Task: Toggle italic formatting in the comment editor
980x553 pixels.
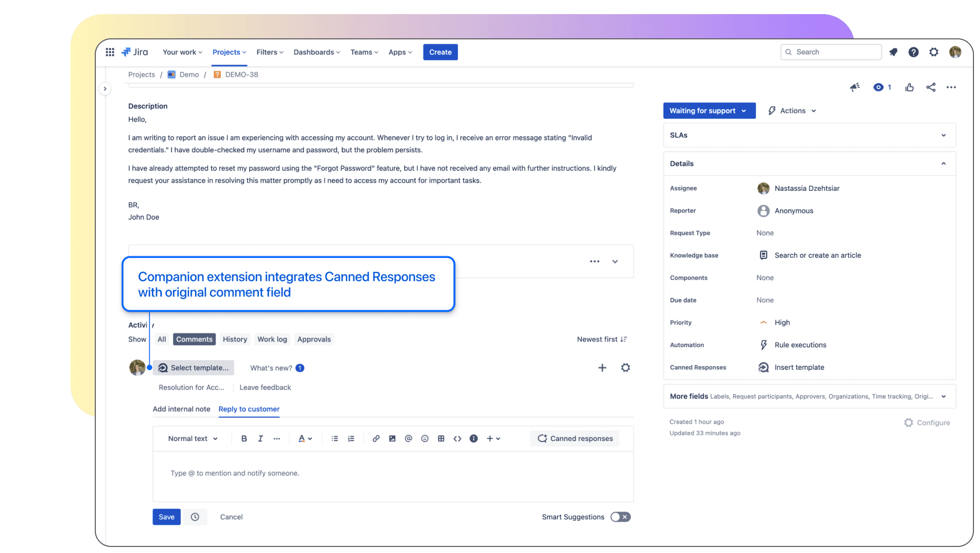Action: [x=260, y=438]
